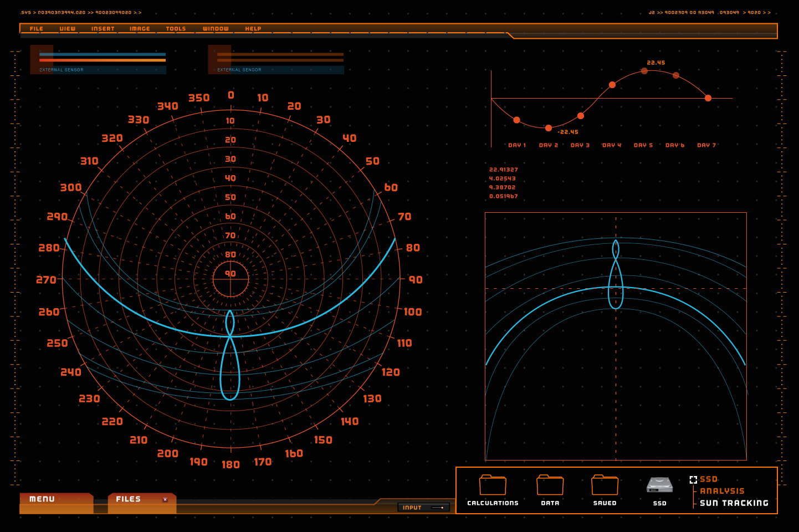The width and height of the screenshot is (799, 532).
Task: Click the value 22.91327
Action: [504, 170]
